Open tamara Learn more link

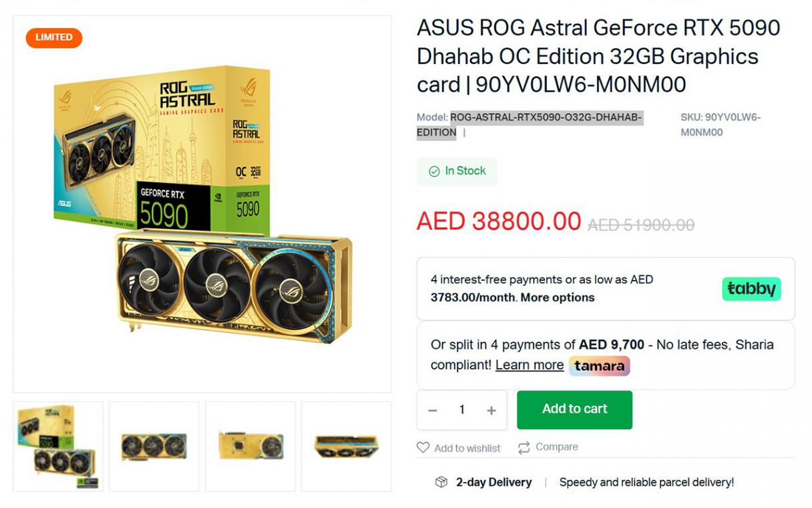point(530,365)
